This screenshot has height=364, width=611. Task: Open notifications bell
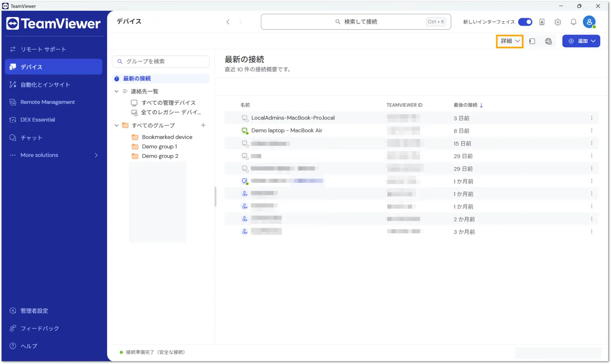[573, 22]
